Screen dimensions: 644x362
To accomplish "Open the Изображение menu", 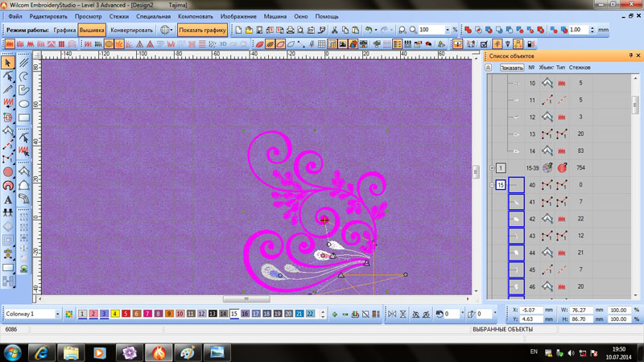I will [238, 16].
